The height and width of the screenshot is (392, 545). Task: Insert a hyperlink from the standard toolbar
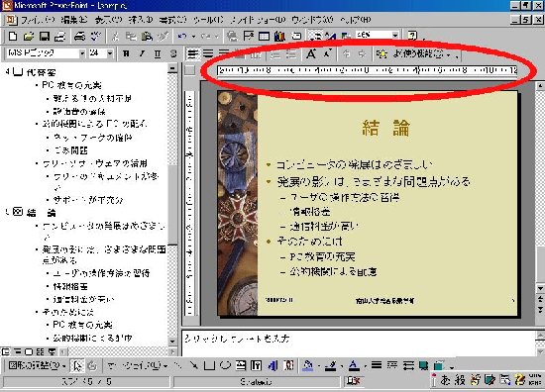(232, 36)
